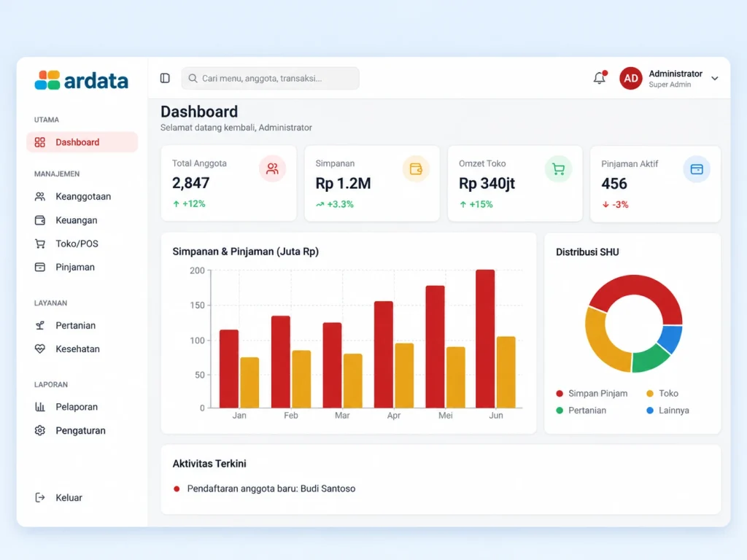Click the Simpanan wallet icon on card
Image resolution: width=747 pixels, height=560 pixels.
pos(416,168)
